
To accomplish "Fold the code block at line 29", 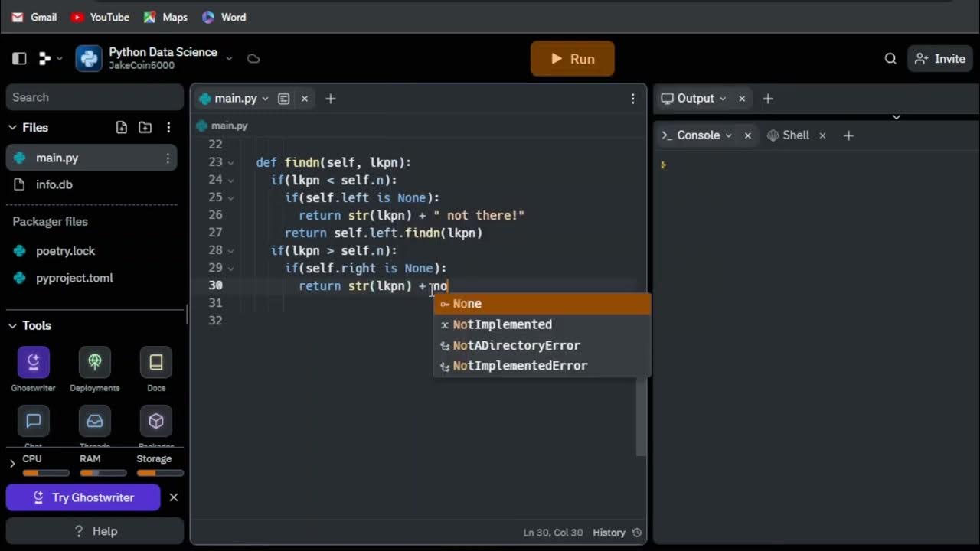I will (x=230, y=269).
